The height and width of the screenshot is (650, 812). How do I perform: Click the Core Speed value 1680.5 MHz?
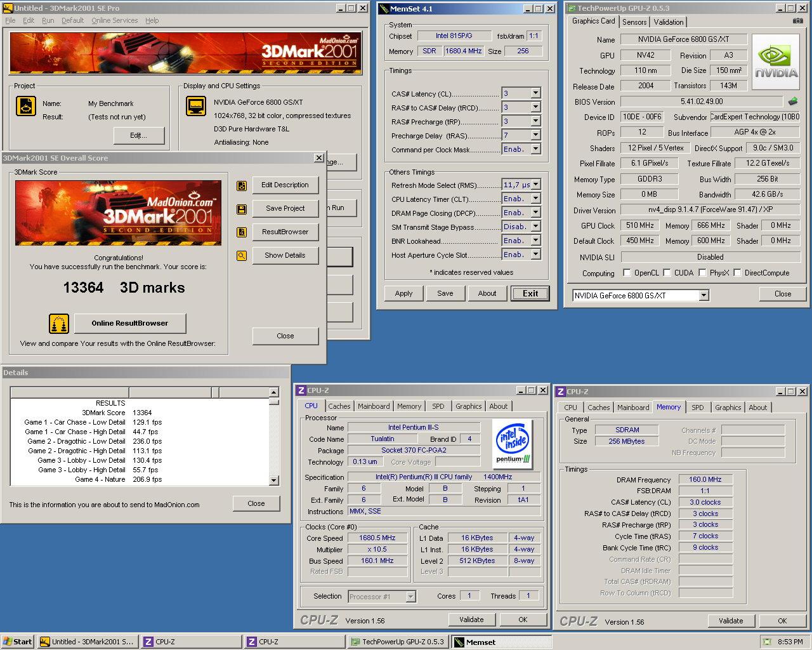(x=377, y=538)
